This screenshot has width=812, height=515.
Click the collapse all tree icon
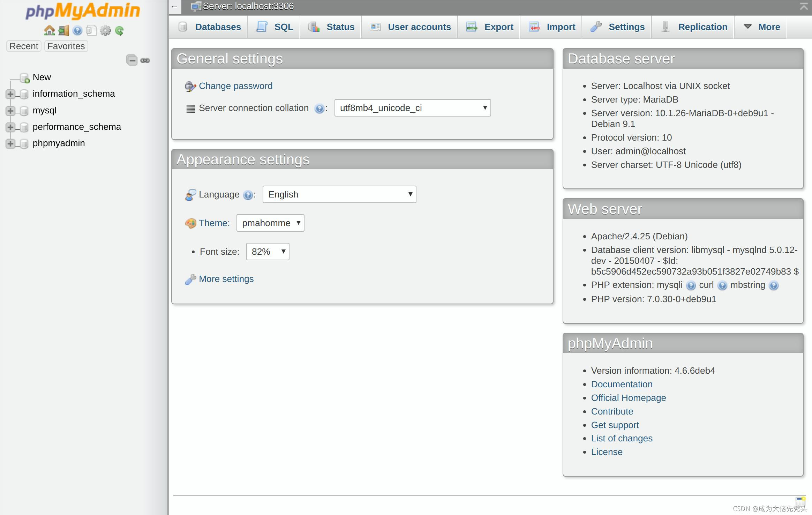132,60
